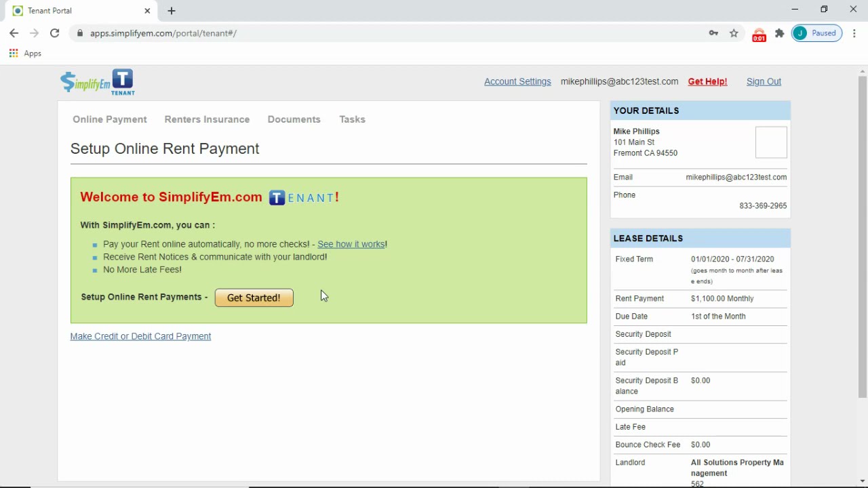
Task: Click the browser forward arrow
Action: click(x=35, y=33)
